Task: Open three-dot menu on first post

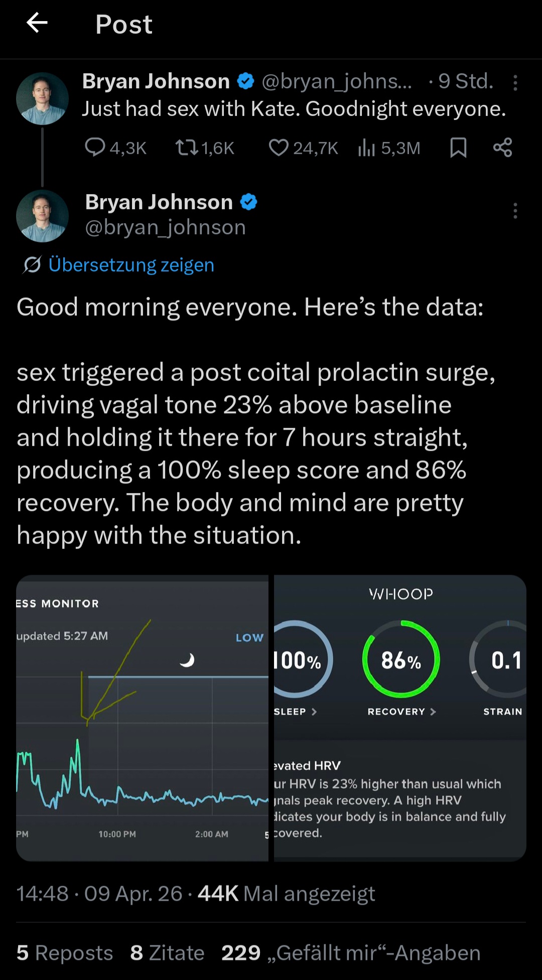Action: (x=515, y=83)
